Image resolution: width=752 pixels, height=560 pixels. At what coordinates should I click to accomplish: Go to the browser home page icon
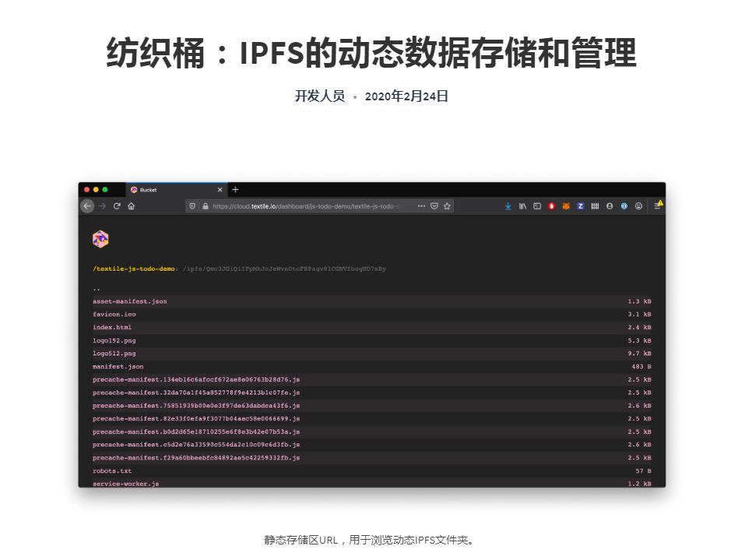(x=132, y=206)
